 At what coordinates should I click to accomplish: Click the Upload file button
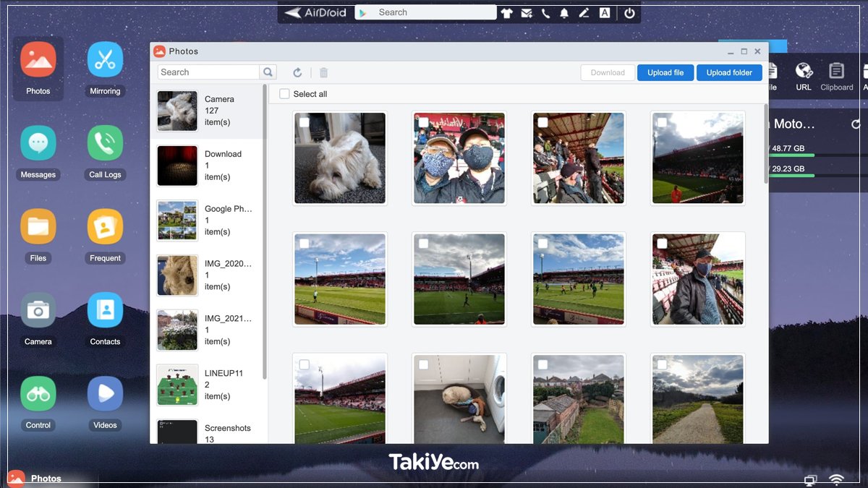[665, 72]
